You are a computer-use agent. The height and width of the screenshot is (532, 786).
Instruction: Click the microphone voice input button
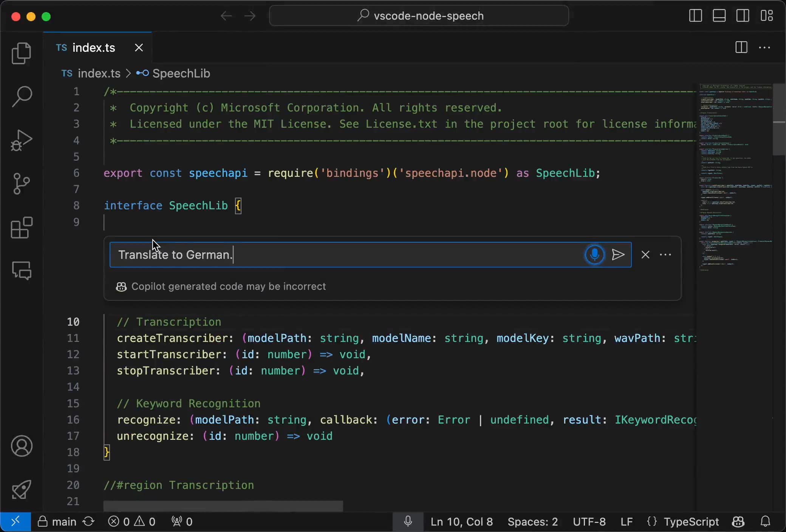594,255
